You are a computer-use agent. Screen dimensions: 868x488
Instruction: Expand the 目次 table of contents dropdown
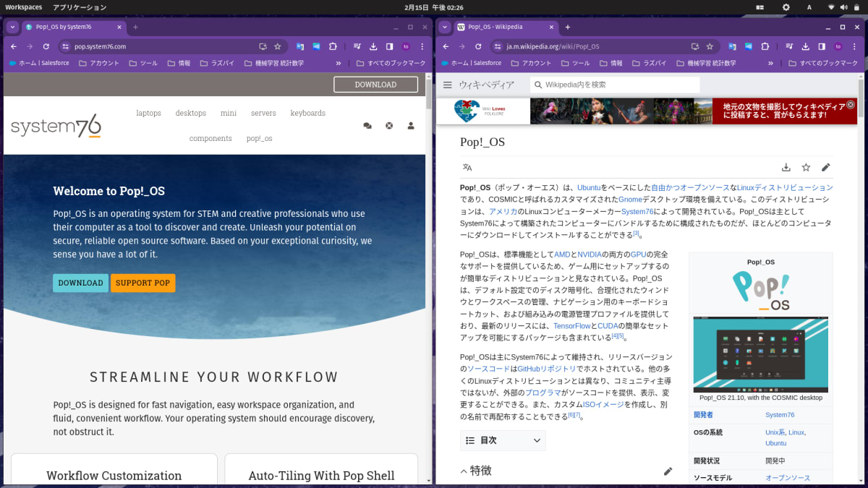pyautogui.click(x=503, y=440)
